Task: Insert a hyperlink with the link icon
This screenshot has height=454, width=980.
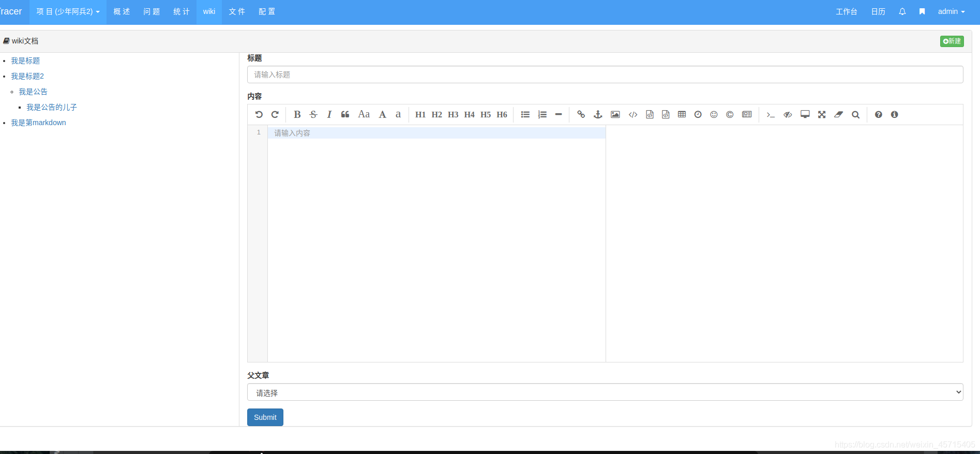Action: [581, 115]
